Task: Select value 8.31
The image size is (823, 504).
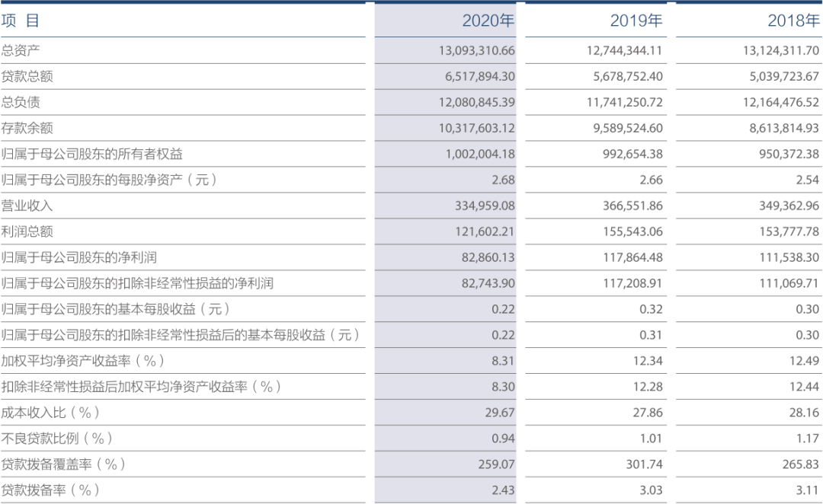Action: [x=503, y=361]
